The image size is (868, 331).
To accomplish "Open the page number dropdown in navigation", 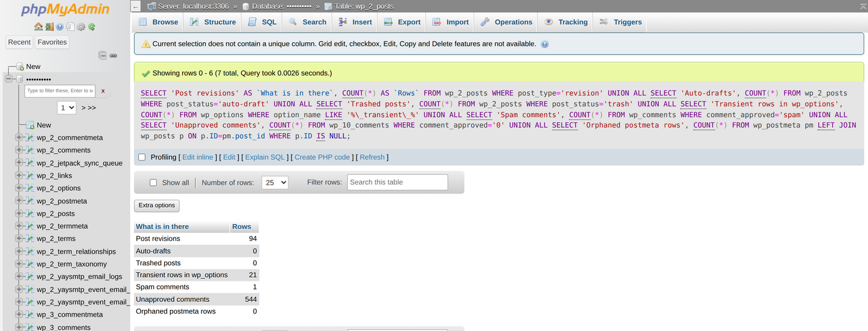I will [67, 107].
